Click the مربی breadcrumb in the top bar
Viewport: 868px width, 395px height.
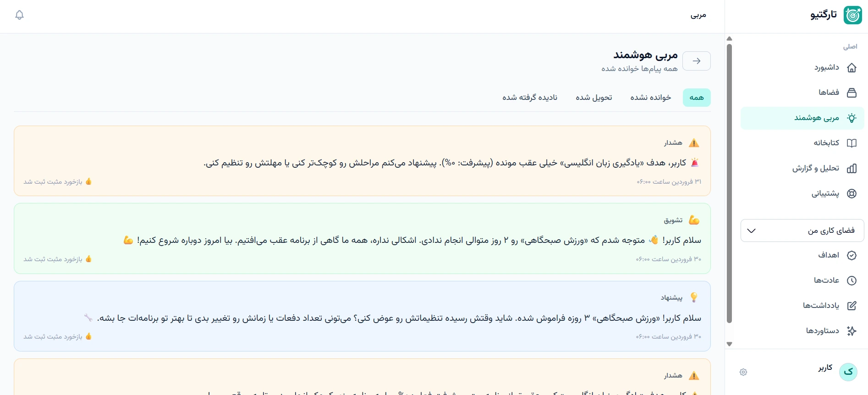(698, 15)
